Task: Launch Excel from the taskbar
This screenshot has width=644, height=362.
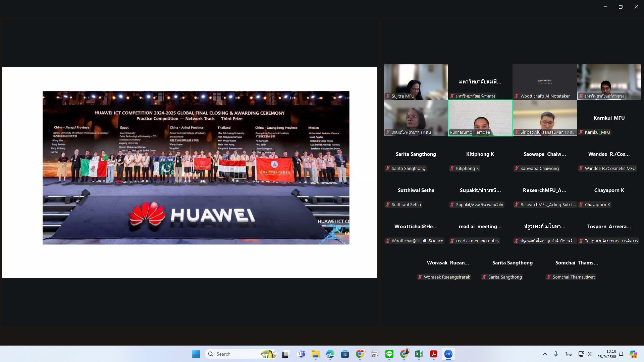Action: point(419,354)
